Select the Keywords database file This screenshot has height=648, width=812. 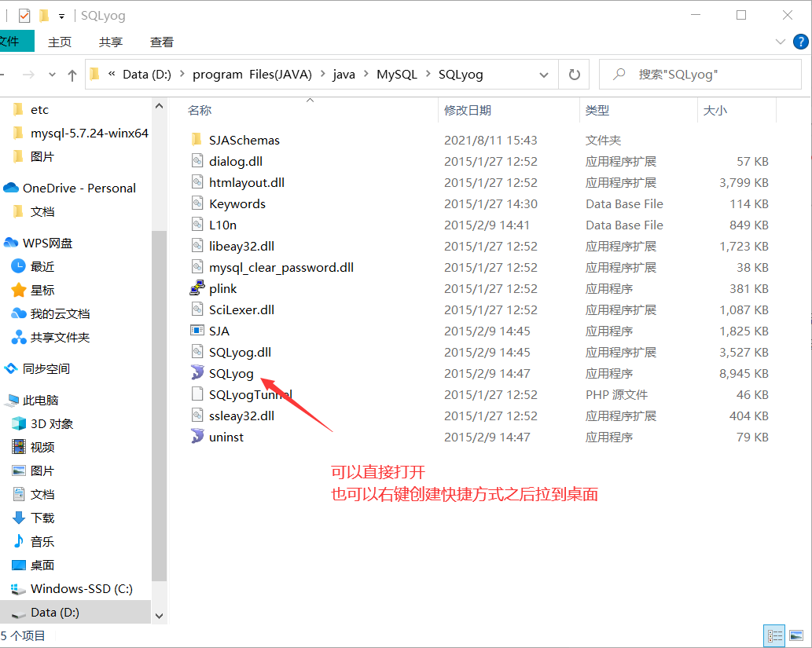point(237,203)
